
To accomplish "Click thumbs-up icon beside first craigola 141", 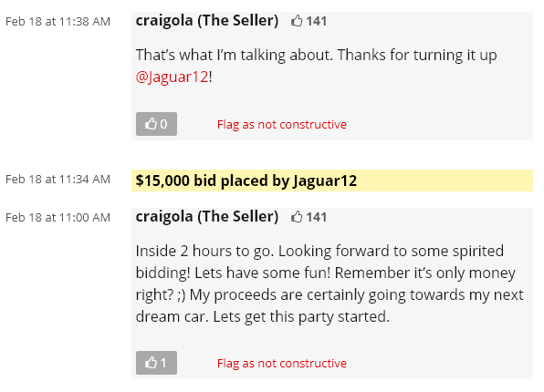I will [297, 21].
